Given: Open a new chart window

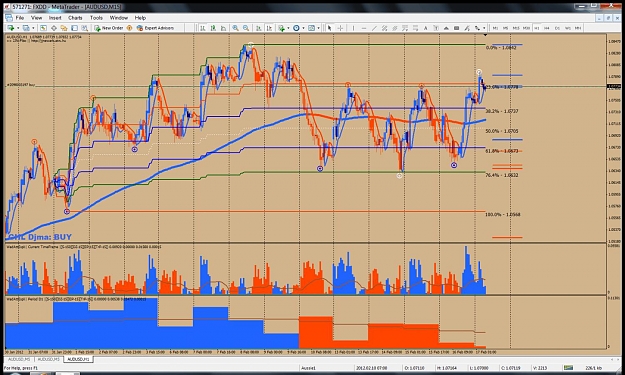Looking at the screenshot, I should [x=10, y=28].
